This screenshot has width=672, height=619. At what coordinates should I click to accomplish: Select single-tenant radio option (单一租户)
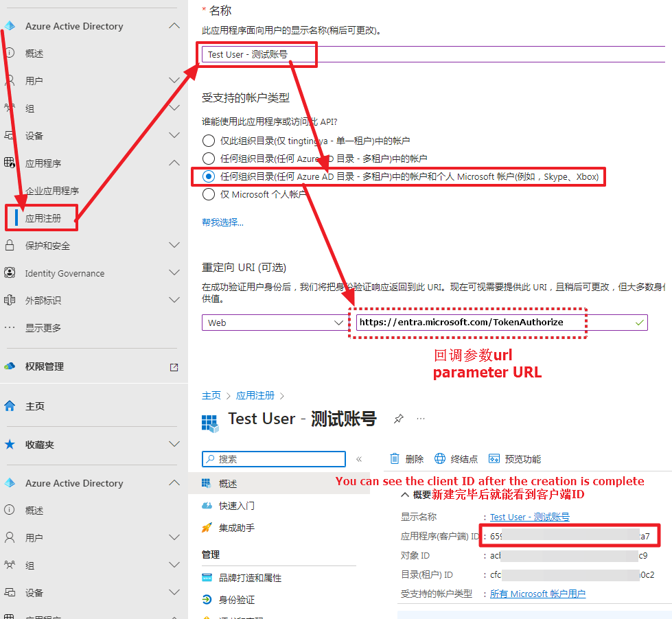(209, 141)
